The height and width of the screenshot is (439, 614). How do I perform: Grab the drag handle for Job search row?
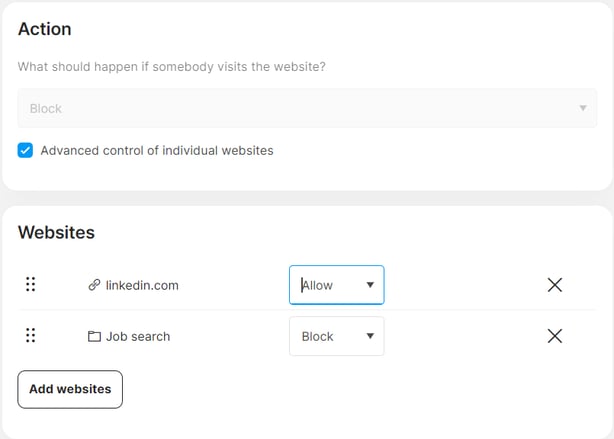click(30, 336)
